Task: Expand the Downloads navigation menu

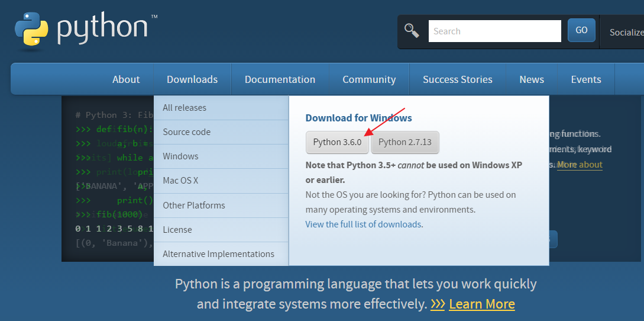Action: pyautogui.click(x=192, y=79)
